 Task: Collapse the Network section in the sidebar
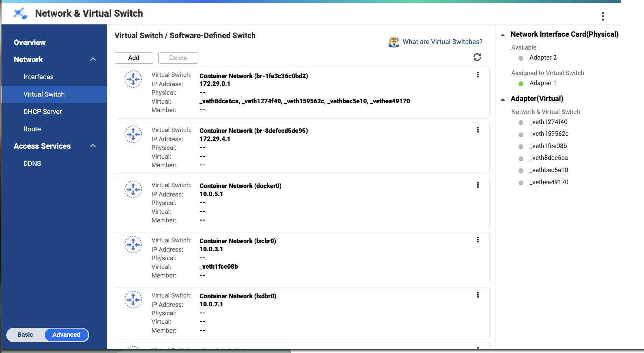[93, 59]
